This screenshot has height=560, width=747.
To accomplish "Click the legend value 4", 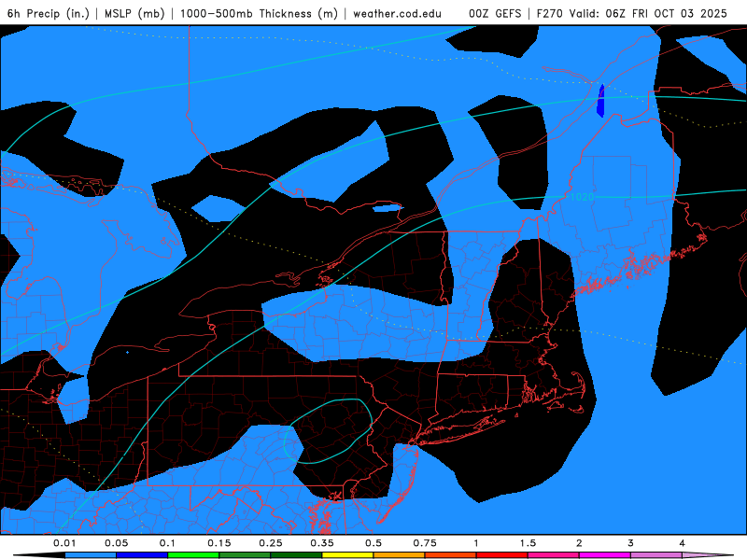I will pos(683,543).
